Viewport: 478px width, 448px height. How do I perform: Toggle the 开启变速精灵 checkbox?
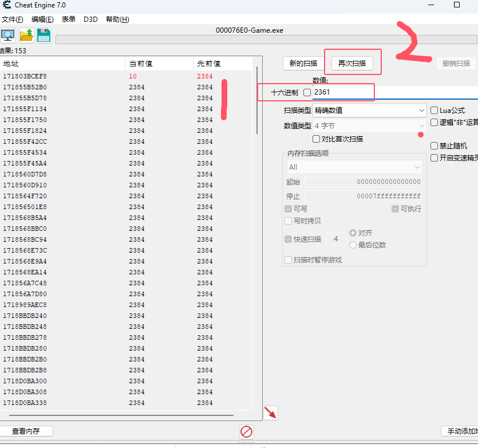click(x=434, y=158)
